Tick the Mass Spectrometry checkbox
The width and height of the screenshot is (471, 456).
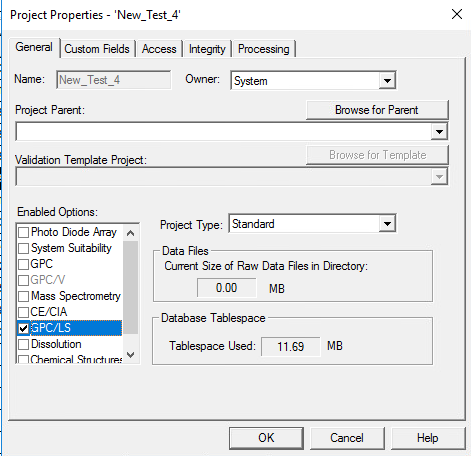coord(23,296)
